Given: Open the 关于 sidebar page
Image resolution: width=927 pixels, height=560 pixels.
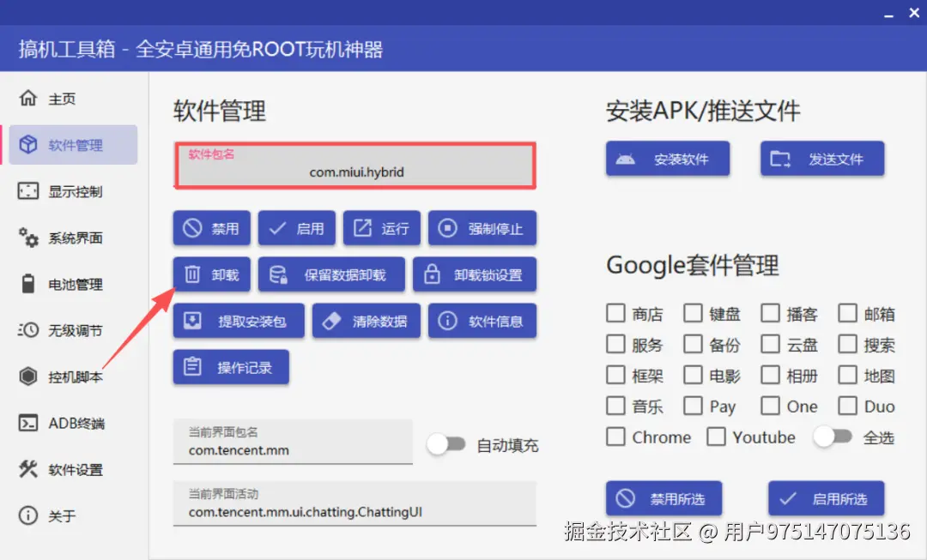Looking at the screenshot, I should [73, 515].
